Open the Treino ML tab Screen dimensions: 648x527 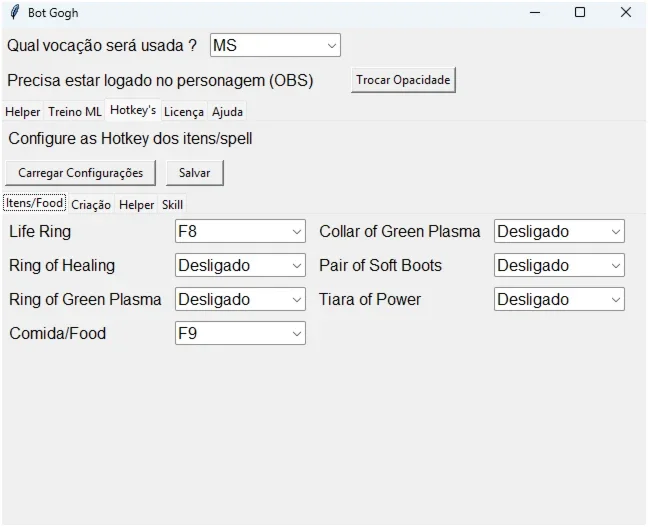point(75,112)
